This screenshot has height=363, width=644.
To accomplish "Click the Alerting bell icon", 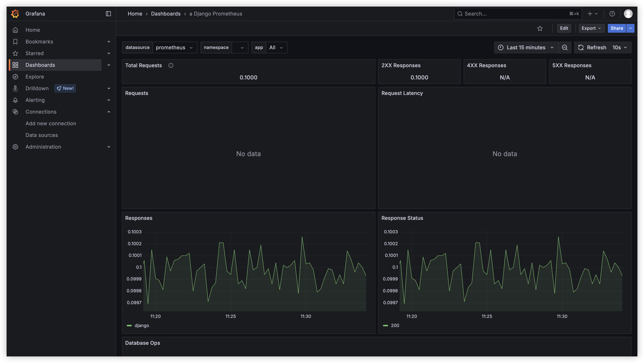I will (x=15, y=100).
